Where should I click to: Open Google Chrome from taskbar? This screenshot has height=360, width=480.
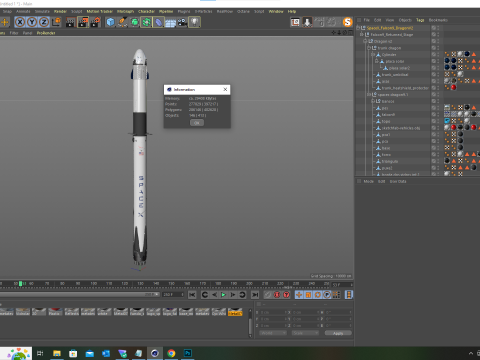(171, 353)
